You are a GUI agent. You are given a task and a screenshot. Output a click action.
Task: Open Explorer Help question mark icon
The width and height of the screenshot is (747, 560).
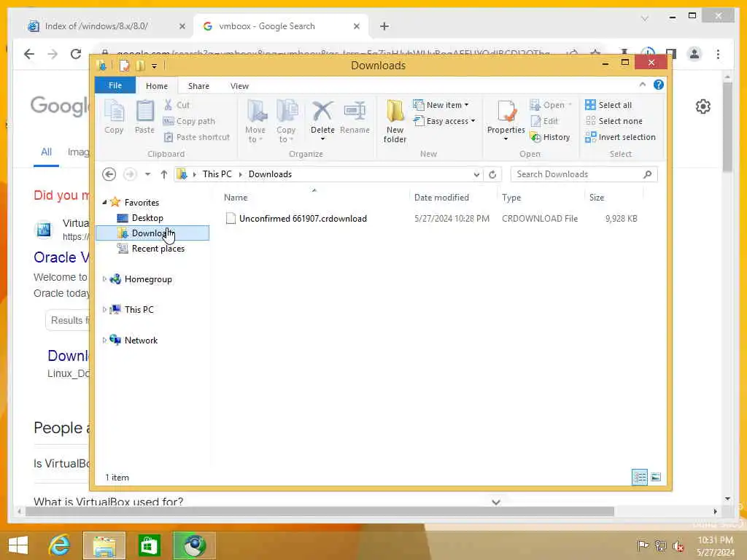659,85
